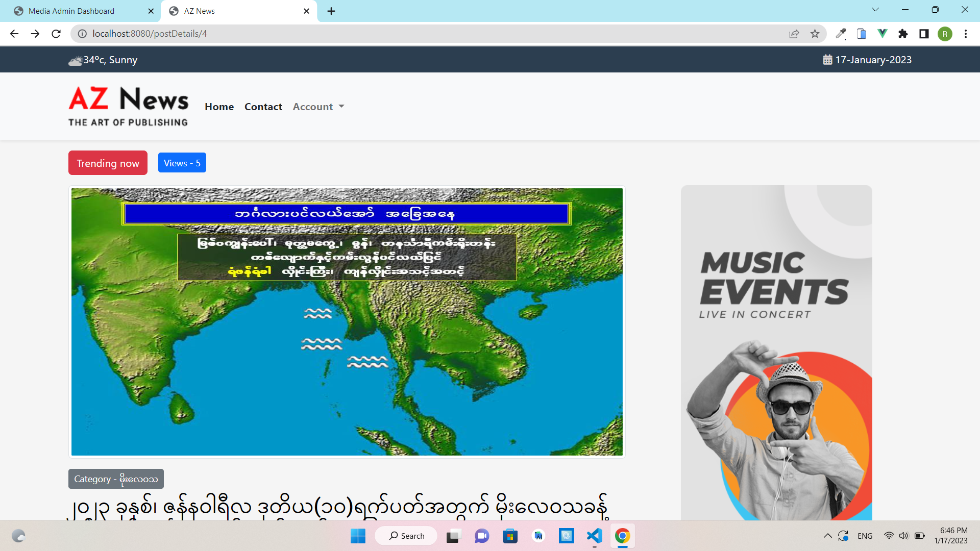Click the 34°c, Sunny weather text
The width and height of the screenshot is (980, 551).
click(110, 60)
